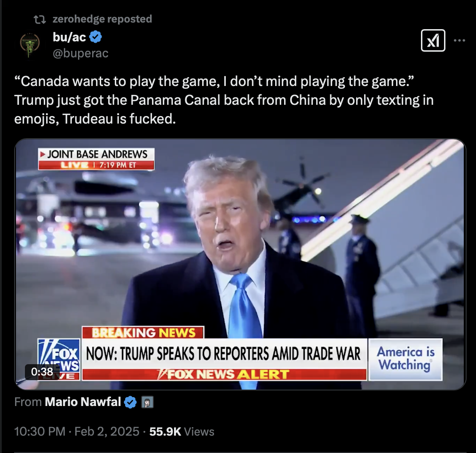Click the 0:38 video duration badge
Image resolution: width=476 pixels, height=453 pixels.
[x=42, y=371]
